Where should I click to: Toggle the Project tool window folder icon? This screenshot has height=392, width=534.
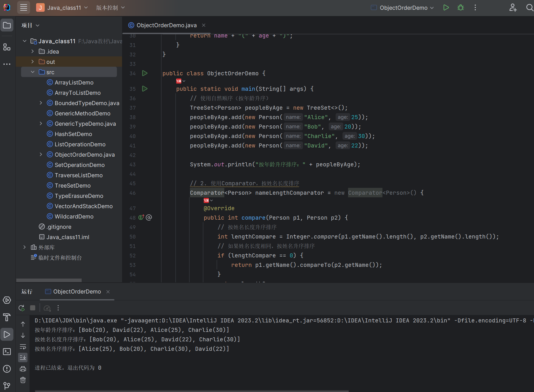[x=7, y=25]
